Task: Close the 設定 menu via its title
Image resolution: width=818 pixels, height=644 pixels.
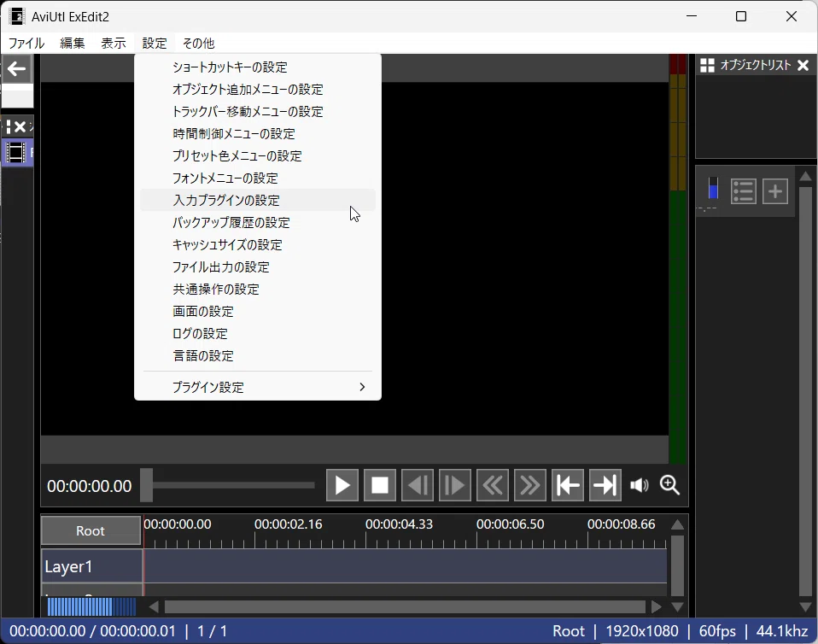Action: 155,44
